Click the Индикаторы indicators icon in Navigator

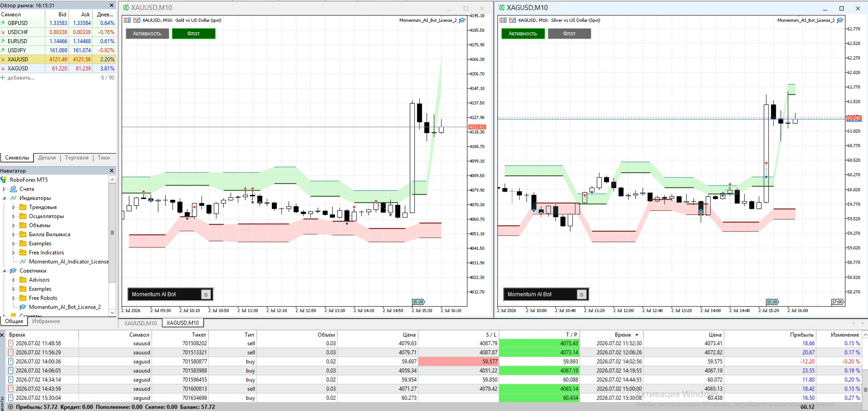coord(14,198)
